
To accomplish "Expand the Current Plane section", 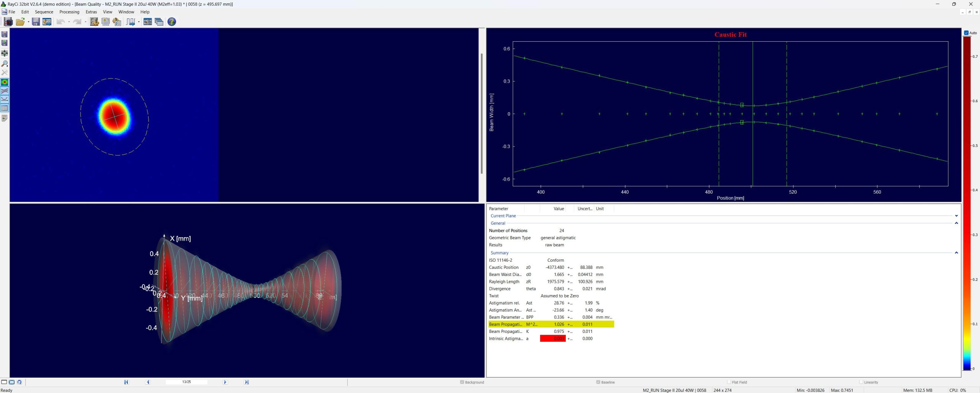I will coord(956,216).
